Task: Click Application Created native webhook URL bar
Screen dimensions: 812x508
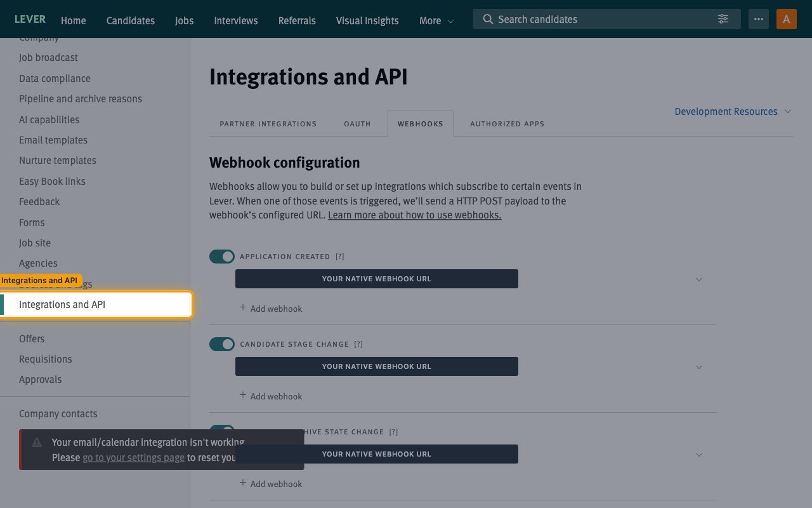Action: 377,279
